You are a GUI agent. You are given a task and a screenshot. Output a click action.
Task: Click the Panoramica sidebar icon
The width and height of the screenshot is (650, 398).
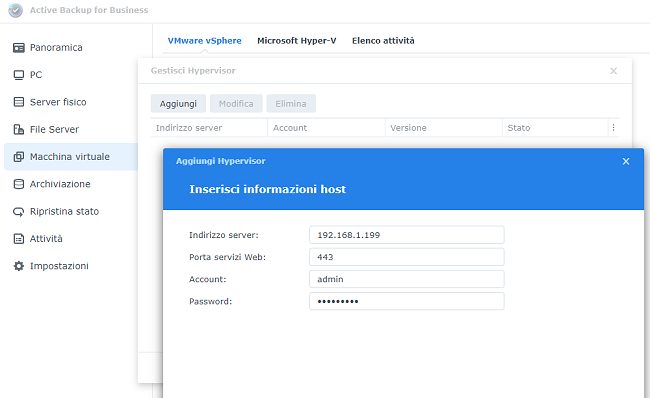coord(19,48)
